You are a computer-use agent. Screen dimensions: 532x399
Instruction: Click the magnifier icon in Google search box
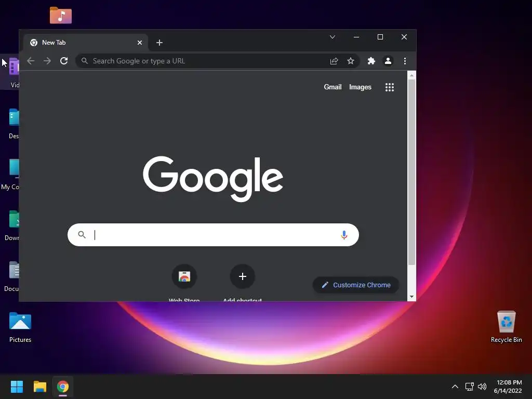(82, 234)
